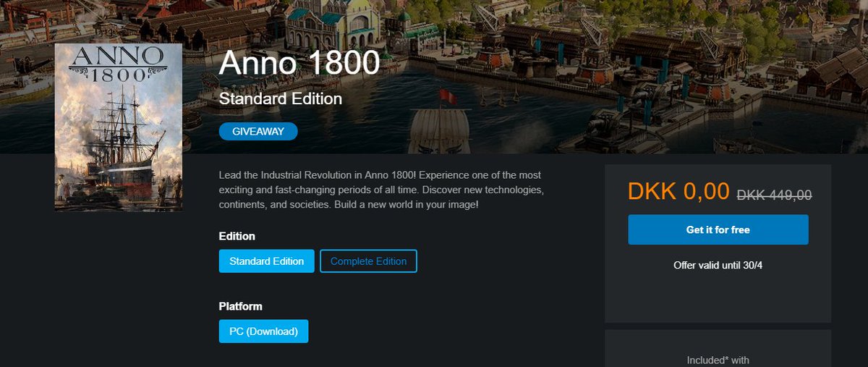
Task: Click the Edition section label
Action: pos(237,236)
